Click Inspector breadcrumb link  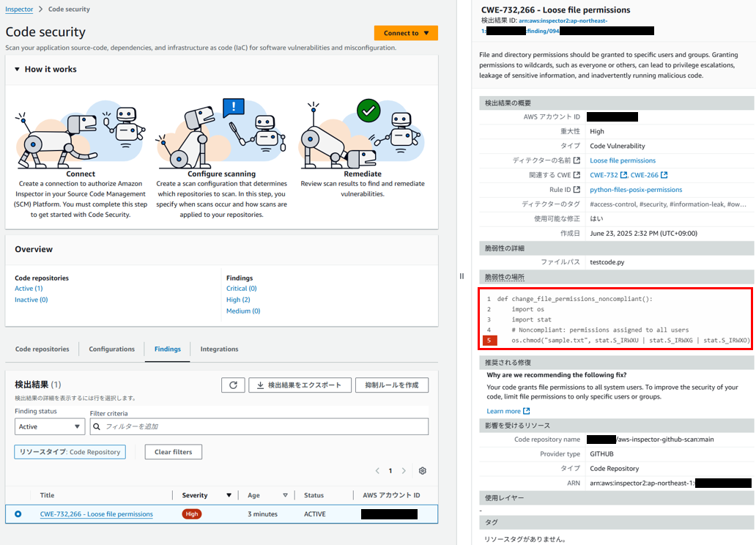[x=19, y=10]
